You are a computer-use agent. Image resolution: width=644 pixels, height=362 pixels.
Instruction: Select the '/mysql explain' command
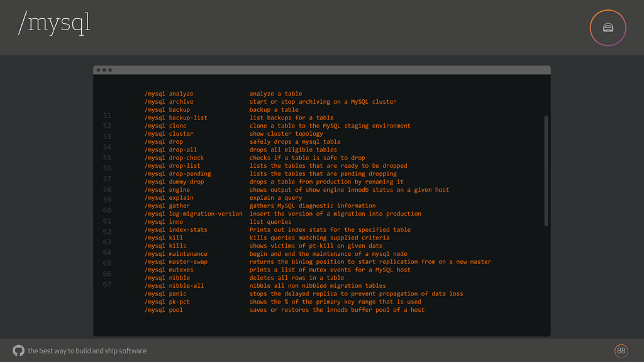169,197
